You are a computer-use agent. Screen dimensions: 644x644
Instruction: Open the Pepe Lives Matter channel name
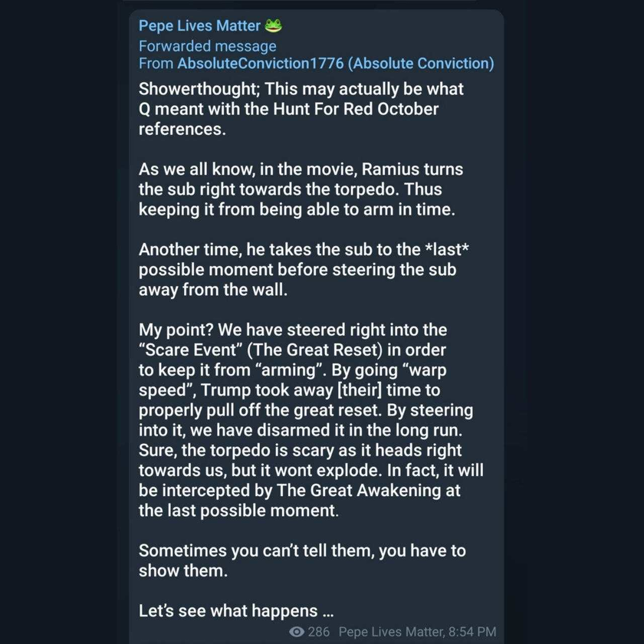199,26
